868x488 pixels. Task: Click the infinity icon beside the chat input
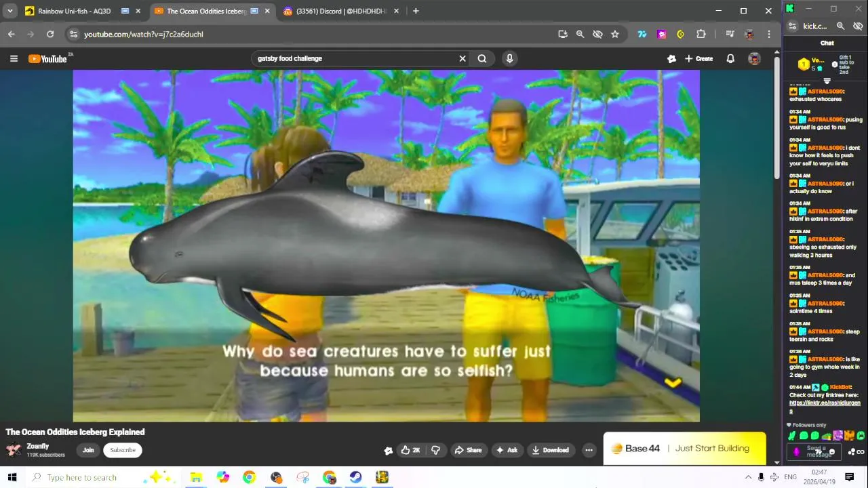[x=861, y=452]
